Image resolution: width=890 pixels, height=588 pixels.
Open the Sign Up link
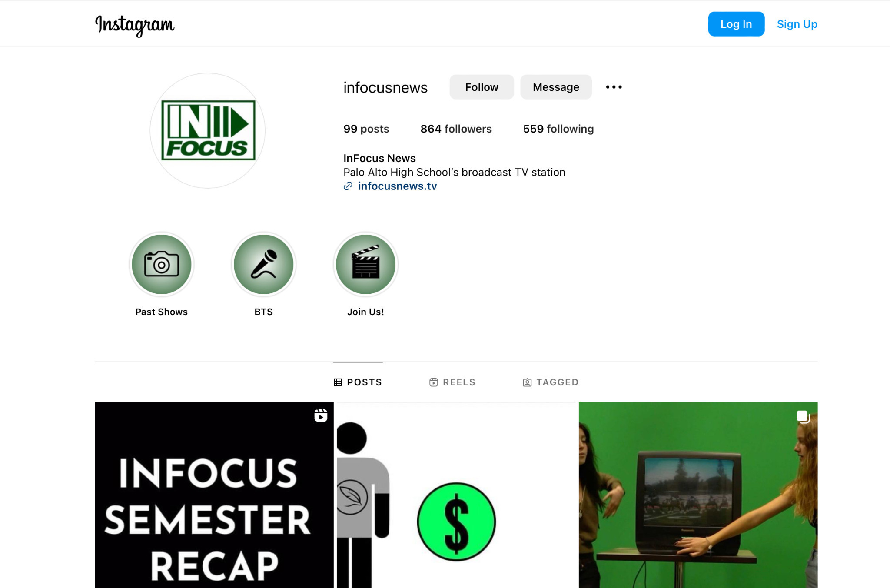pyautogui.click(x=797, y=24)
